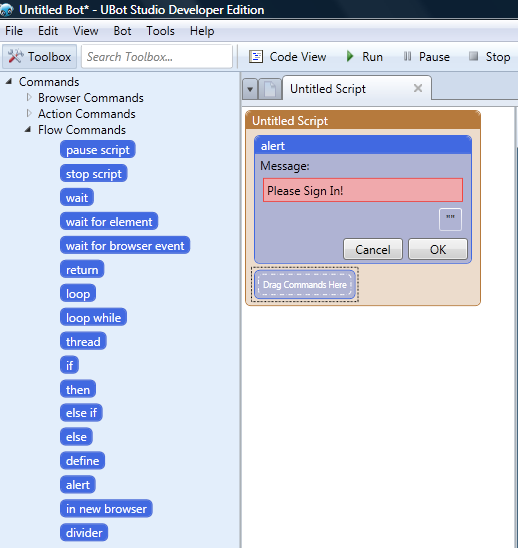Open the script tab list dropdown arrow
Image resolution: width=518 pixels, height=548 pixels.
250,89
